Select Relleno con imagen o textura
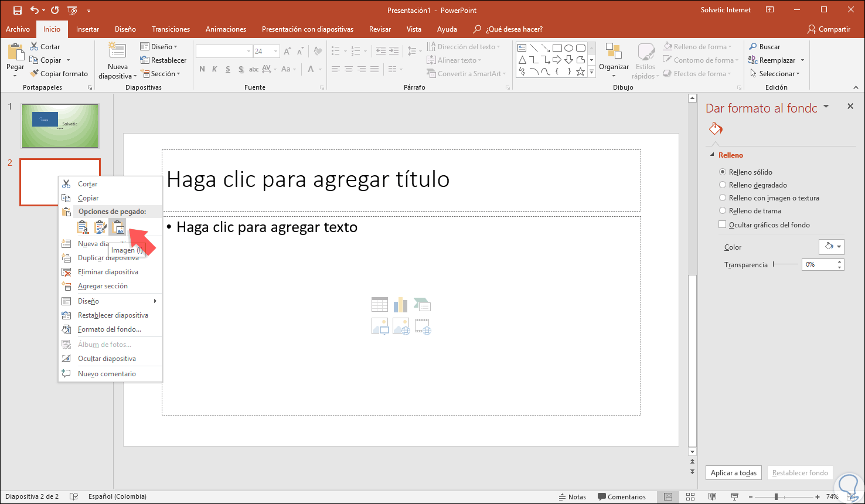The height and width of the screenshot is (504, 865). coord(723,198)
